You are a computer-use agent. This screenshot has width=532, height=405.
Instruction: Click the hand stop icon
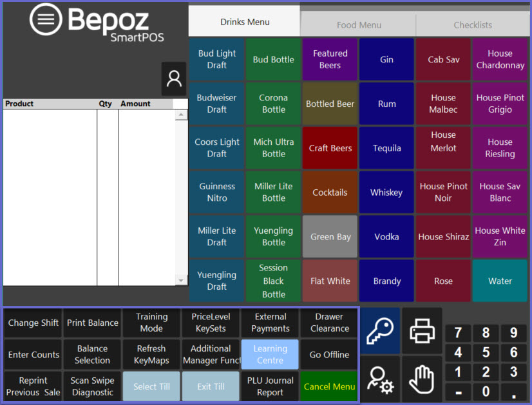pyautogui.click(x=423, y=379)
